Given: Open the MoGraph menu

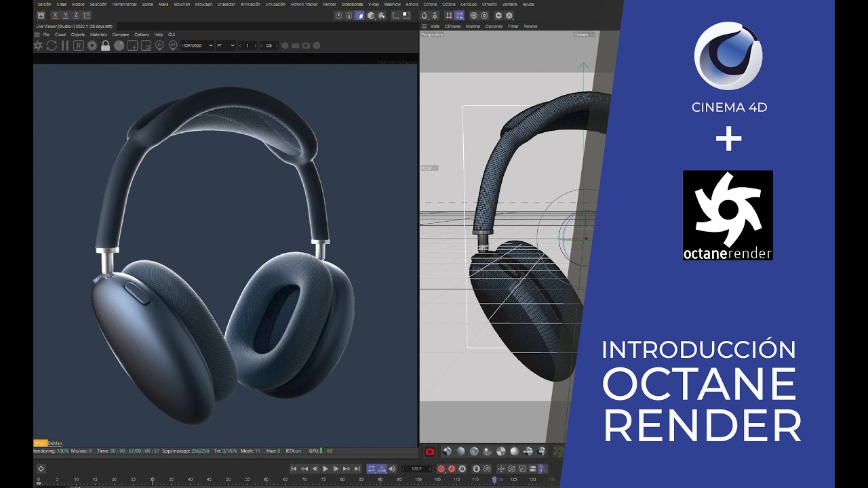Looking at the screenshot, I should coord(203,4).
